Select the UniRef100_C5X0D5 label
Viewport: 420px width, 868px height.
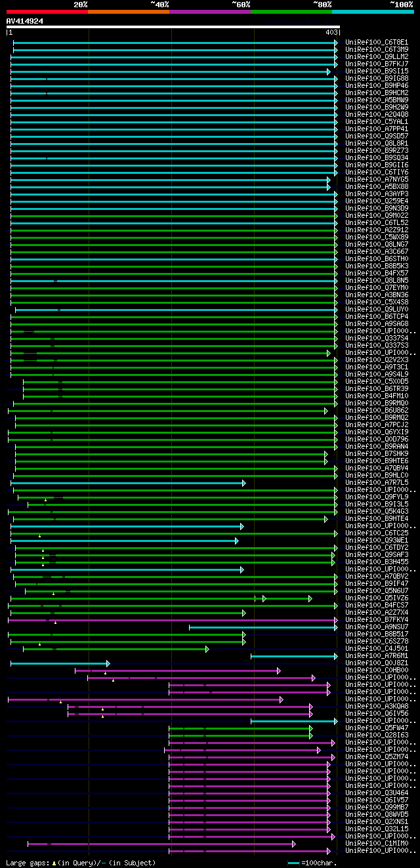[x=377, y=382]
